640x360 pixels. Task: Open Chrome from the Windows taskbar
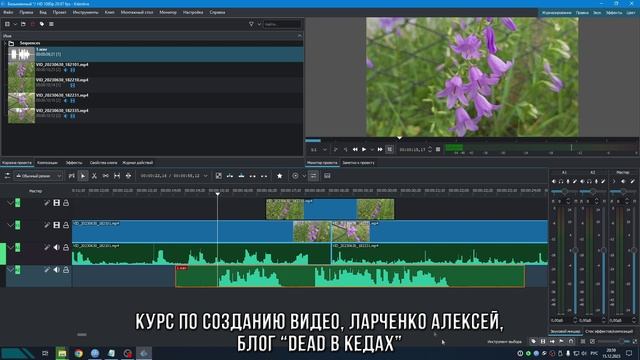pos(78,353)
